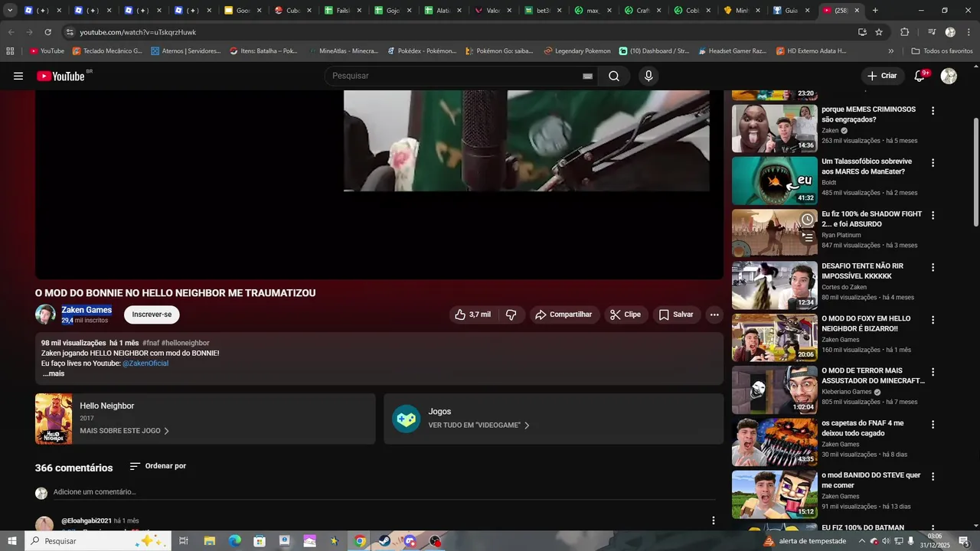Open Todos os favoritos folder

pos(942,51)
